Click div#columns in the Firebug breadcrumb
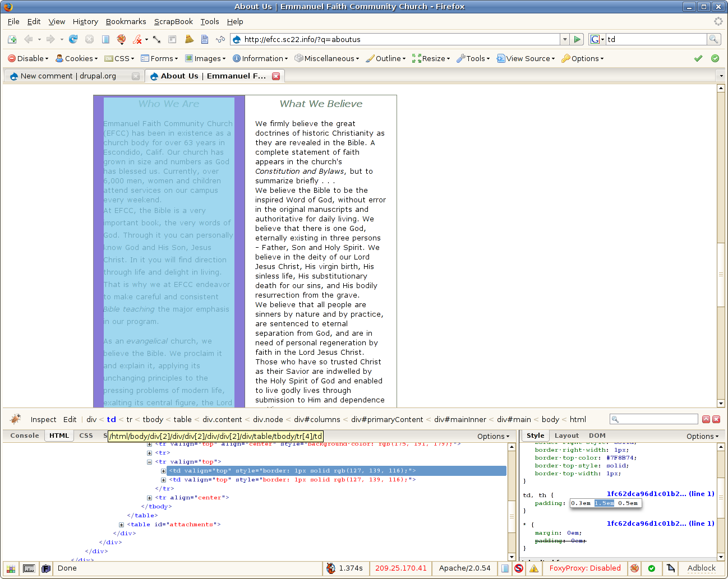 [x=317, y=419]
